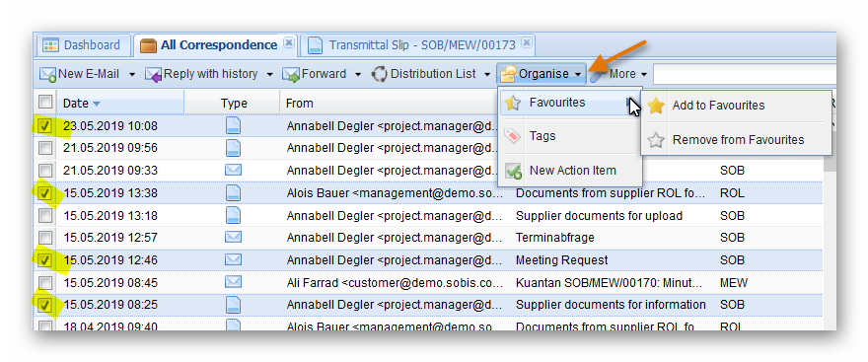
Task: Click the New E-Mail button
Action: click(81, 74)
